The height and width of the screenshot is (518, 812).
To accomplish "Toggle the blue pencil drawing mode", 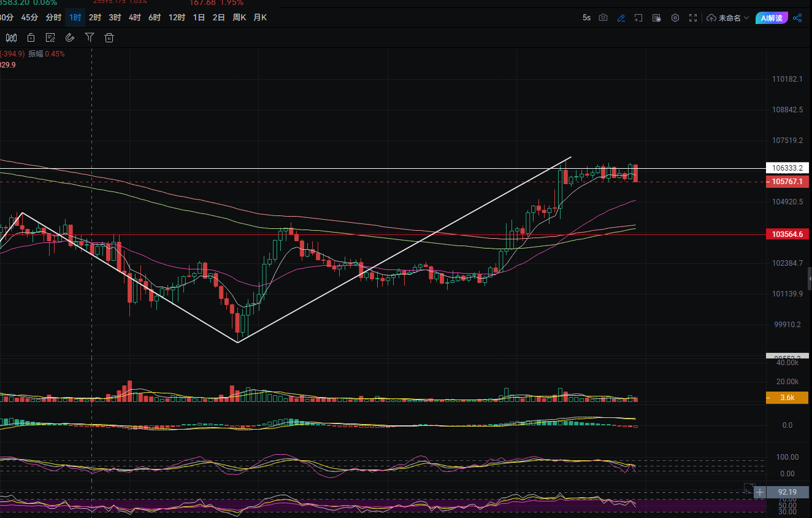I will click(621, 18).
